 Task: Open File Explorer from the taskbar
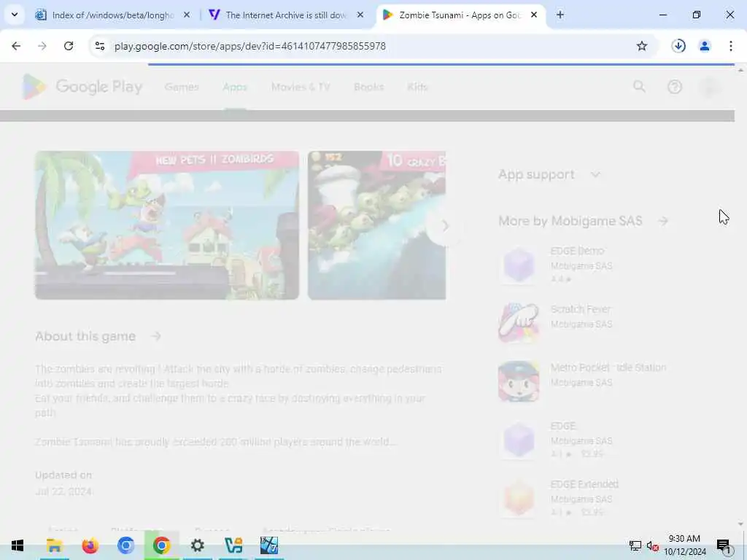click(x=54, y=545)
